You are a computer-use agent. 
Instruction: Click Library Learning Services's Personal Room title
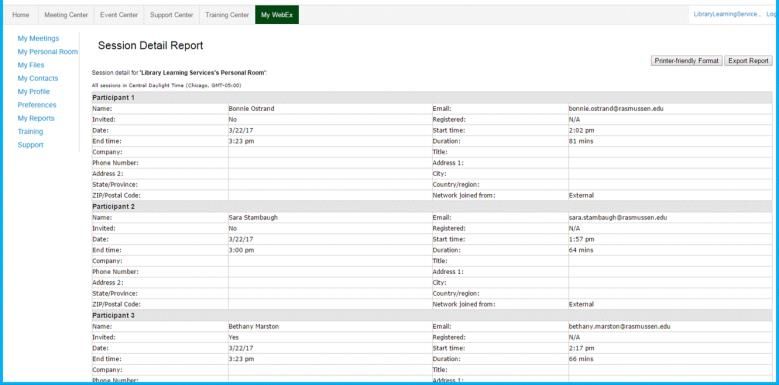tap(203, 73)
